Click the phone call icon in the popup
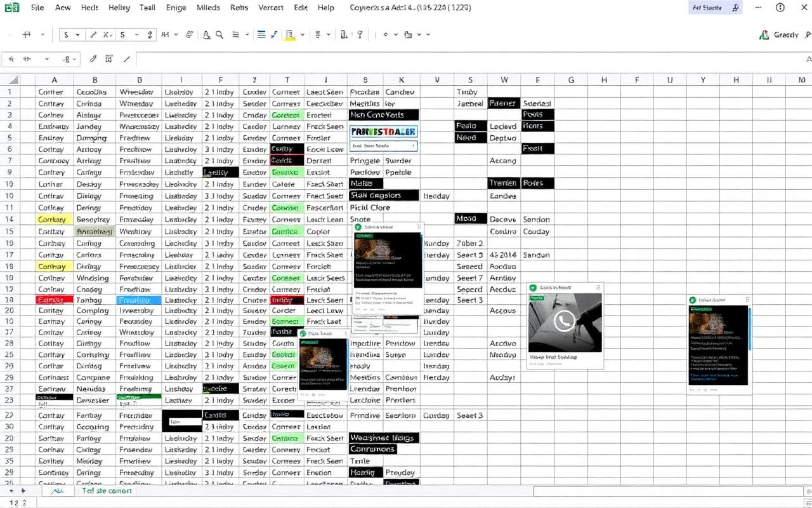812x508 pixels. [x=564, y=321]
